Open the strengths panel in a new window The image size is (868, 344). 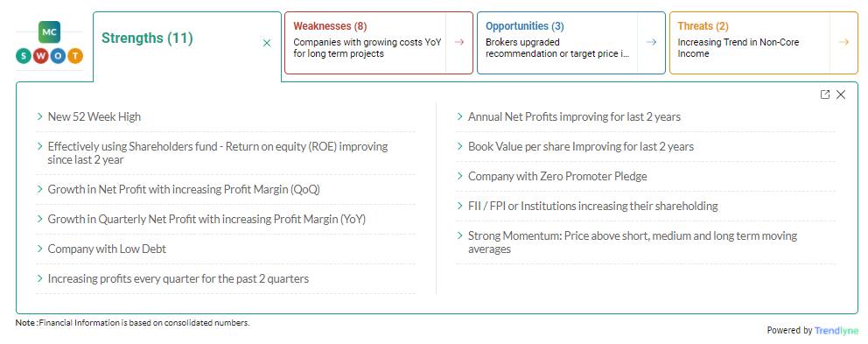coord(825,95)
